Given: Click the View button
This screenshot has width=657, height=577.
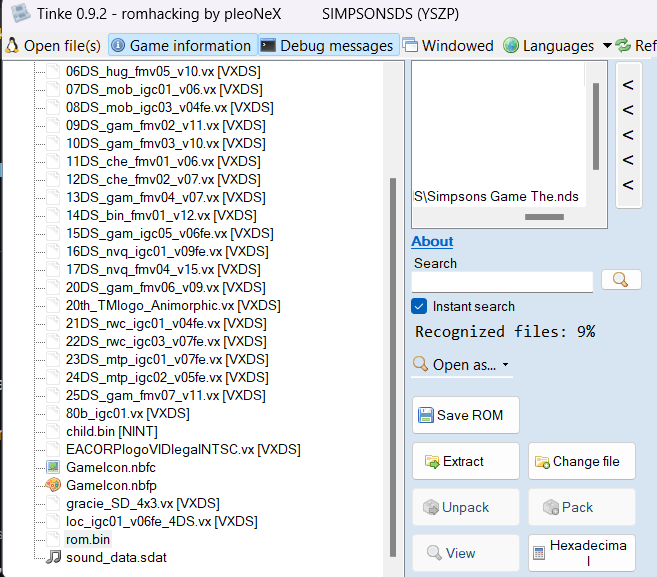Looking at the screenshot, I should pos(466,553).
